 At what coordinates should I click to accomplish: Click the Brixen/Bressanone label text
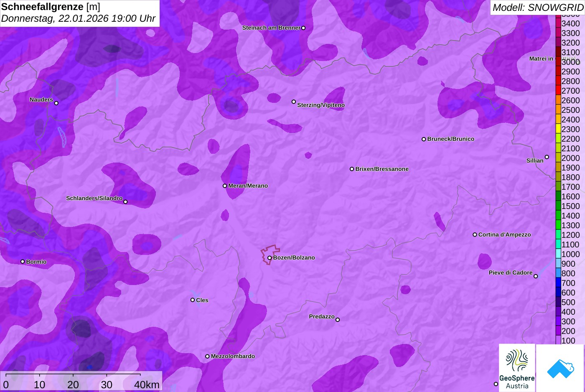click(382, 169)
